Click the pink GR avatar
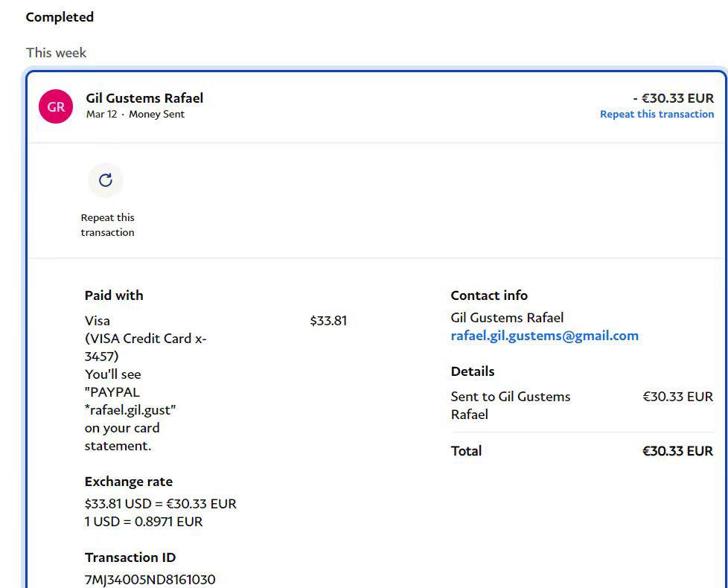 pyautogui.click(x=56, y=106)
